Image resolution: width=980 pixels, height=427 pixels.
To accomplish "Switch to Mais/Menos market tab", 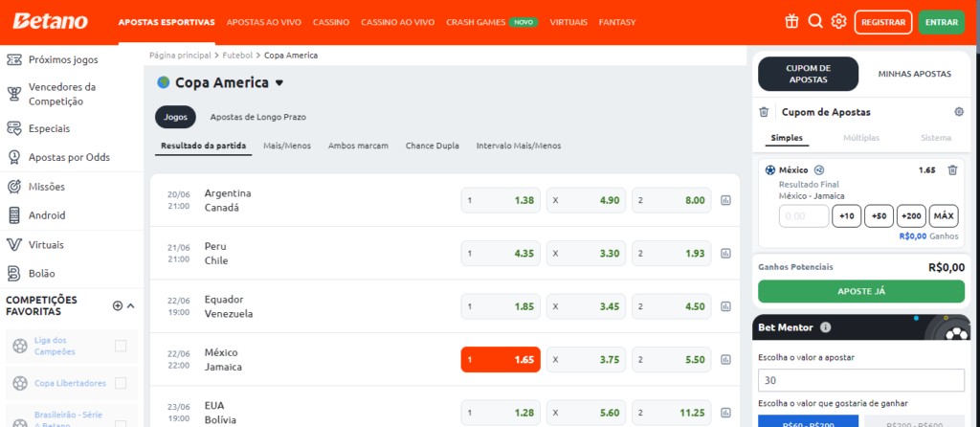I will [x=287, y=146].
